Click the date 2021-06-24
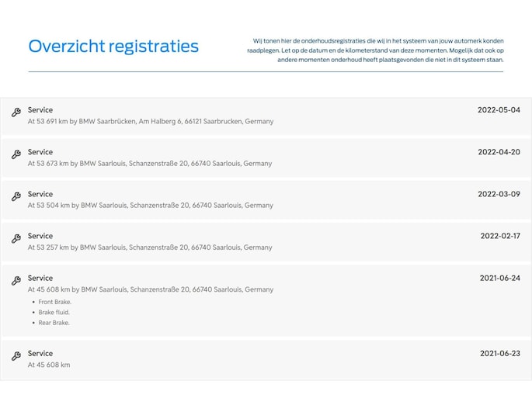The image size is (532, 398). (x=500, y=278)
